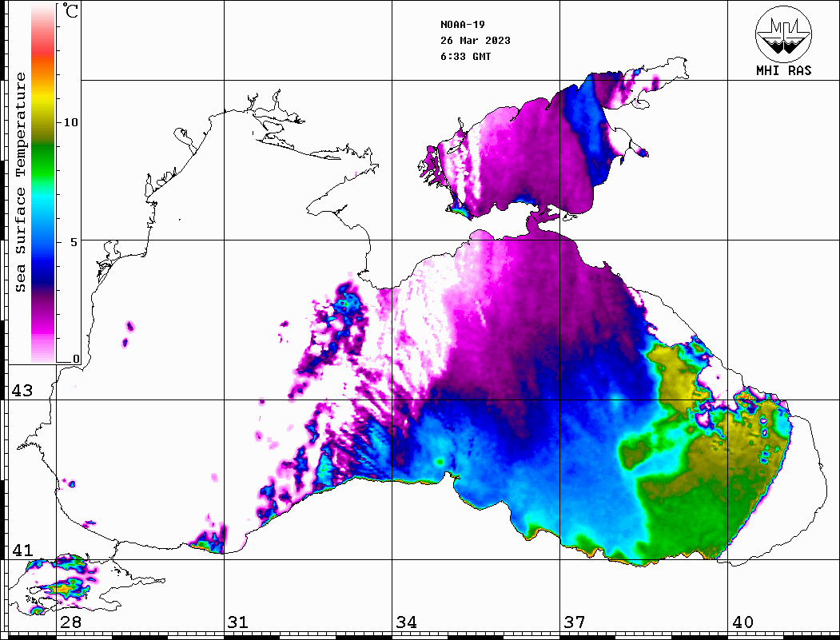Click the '10' tick on temperature scale
Screen dimensions: 840x640
(70, 122)
